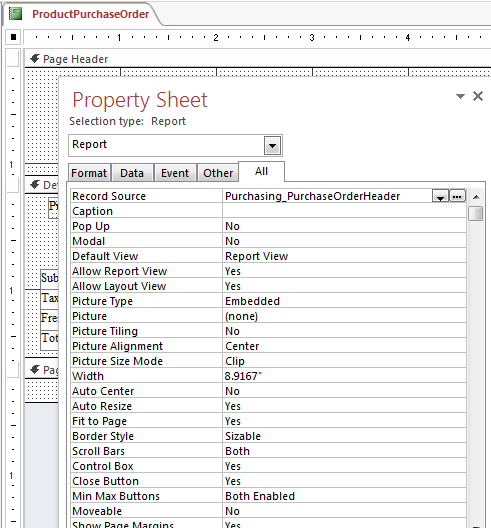
Task: Click the Min Max Buttons property label
Action: click(116, 496)
